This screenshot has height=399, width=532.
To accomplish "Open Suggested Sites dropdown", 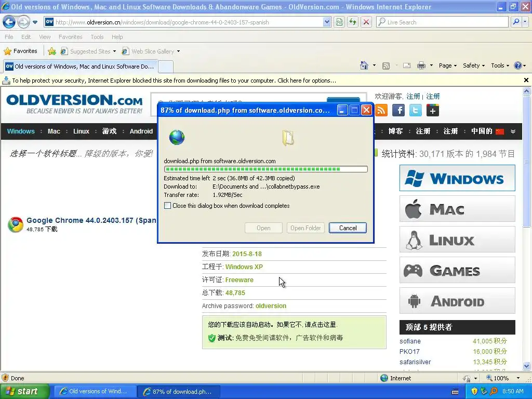I will [88, 51].
